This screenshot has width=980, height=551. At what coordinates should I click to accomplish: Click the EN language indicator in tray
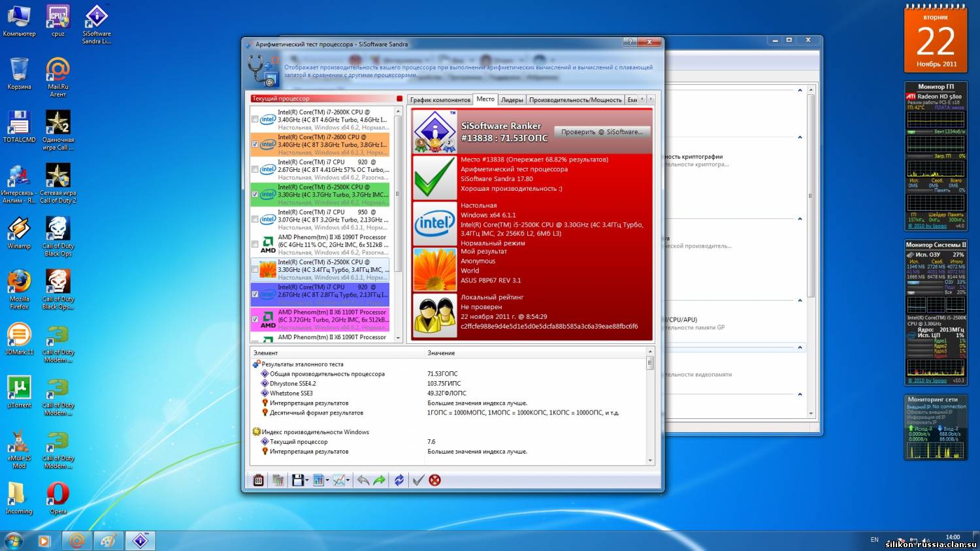875,540
